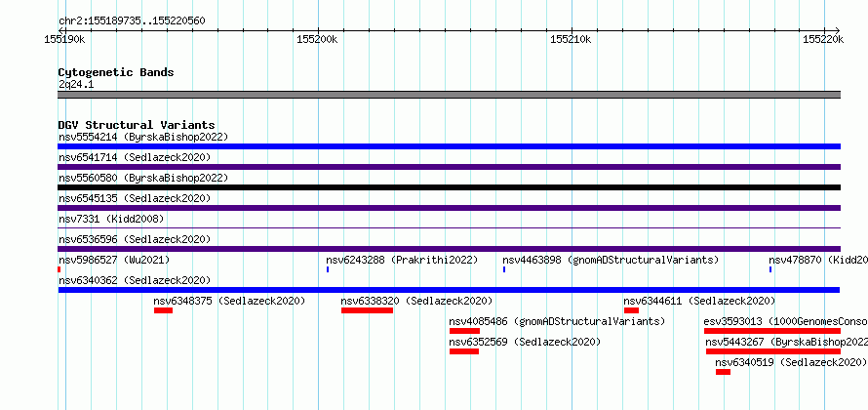Open the nsv7331 (Kidd2008) label
The image size is (868, 410).
point(111,219)
